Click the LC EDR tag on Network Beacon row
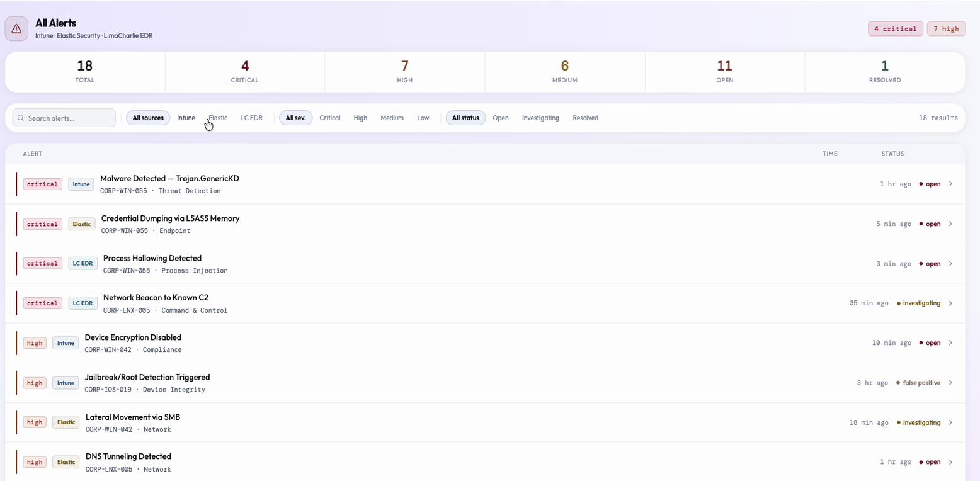Viewport: 980px width, 481px height. pos(83,303)
